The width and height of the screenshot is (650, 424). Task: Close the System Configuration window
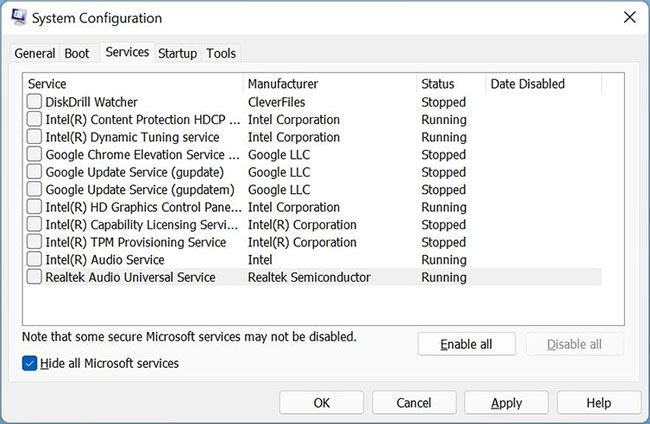pyautogui.click(x=627, y=18)
